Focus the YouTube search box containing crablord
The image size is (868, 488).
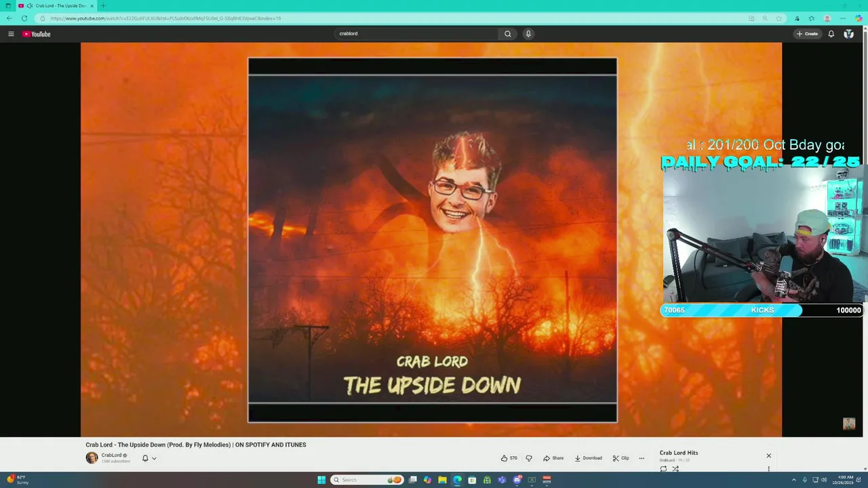click(x=417, y=34)
